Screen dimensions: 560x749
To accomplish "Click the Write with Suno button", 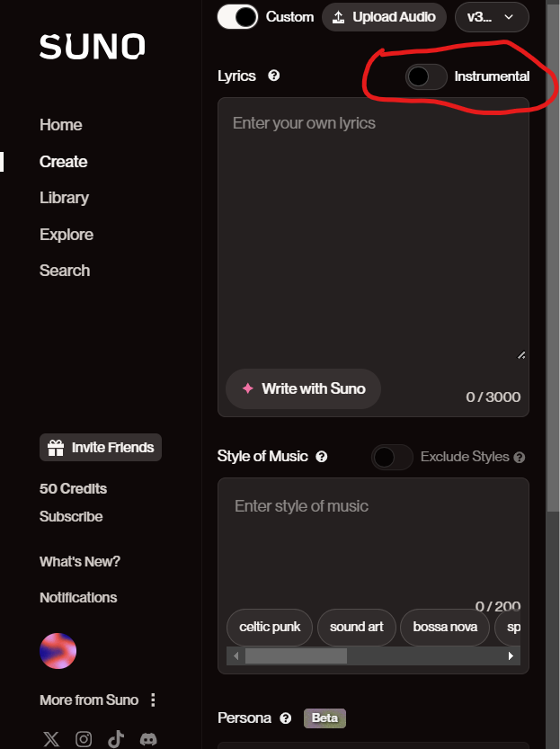I will (303, 388).
